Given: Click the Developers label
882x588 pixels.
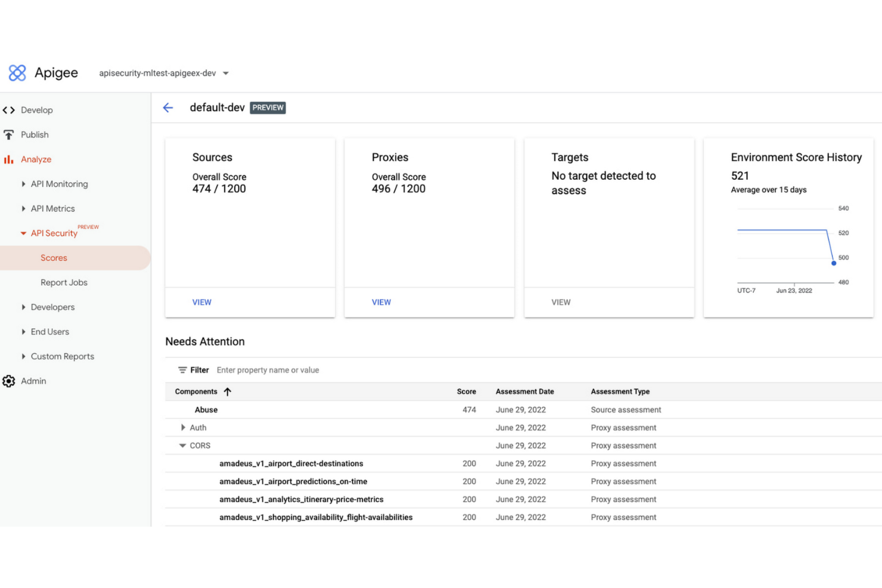Looking at the screenshot, I should (53, 307).
